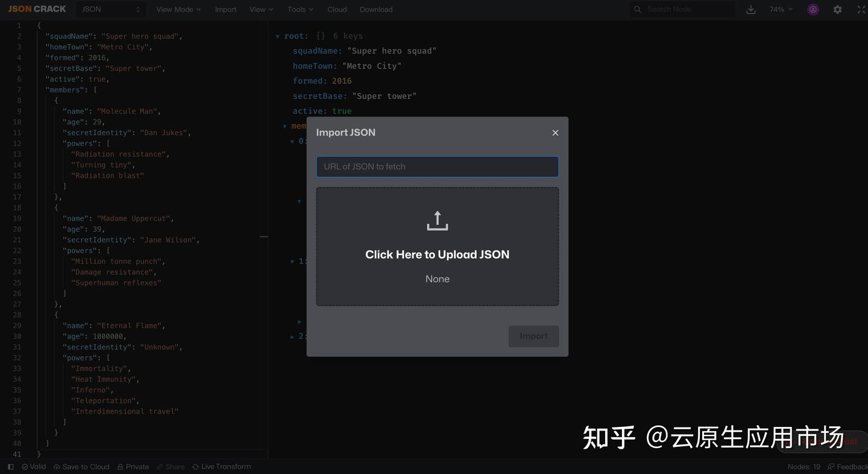Click the Import button in the dialog

(533, 336)
